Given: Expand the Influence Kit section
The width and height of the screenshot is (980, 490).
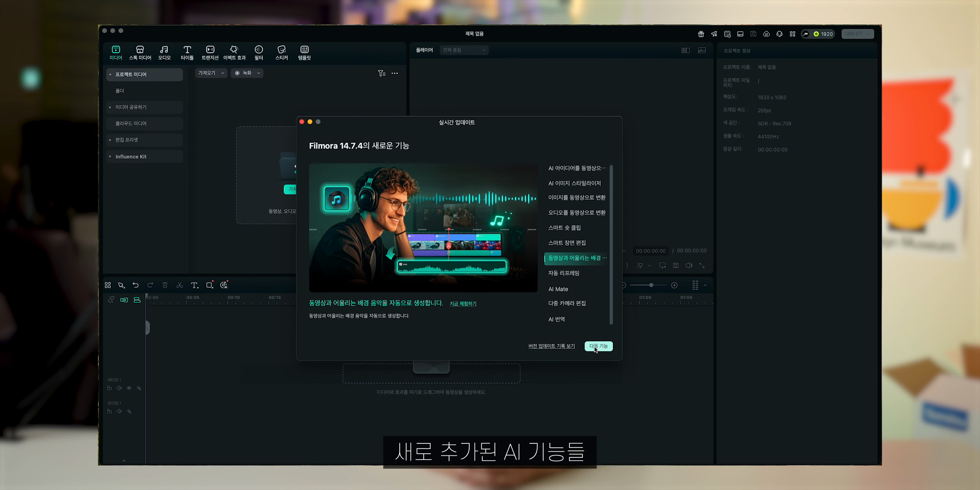Looking at the screenshot, I should 110,157.
